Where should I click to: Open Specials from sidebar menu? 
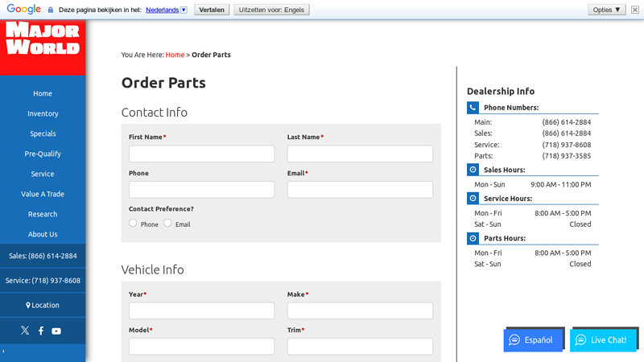click(x=43, y=134)
